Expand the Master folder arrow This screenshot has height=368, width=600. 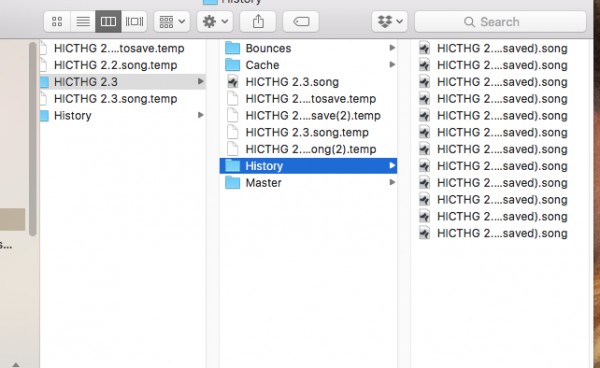[x=392, y=182]
